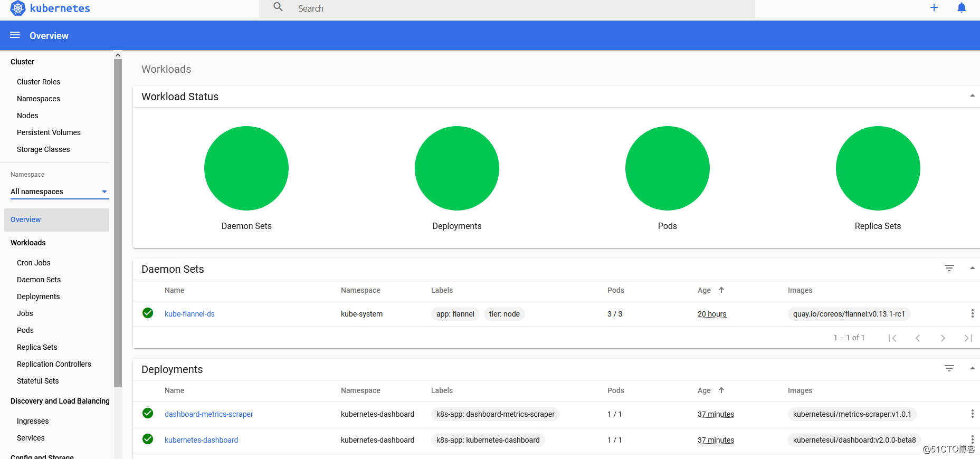
Task: Click sidebar scroll up arrow
Action: (x=118, y=55)
